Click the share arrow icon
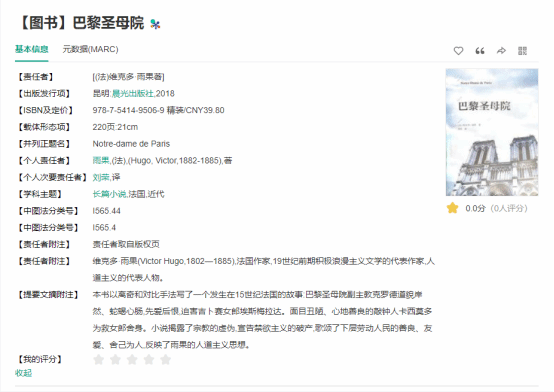Screen dimensions: 554x392 [501, 51]
